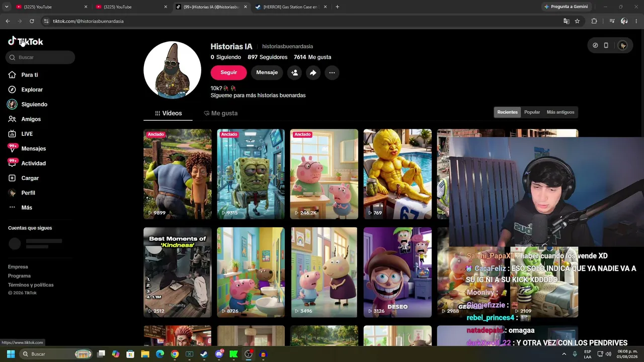This screenshot has width=644, height=362.
Task: Open the Seguidores count link
Action: [x=267, y=57]
